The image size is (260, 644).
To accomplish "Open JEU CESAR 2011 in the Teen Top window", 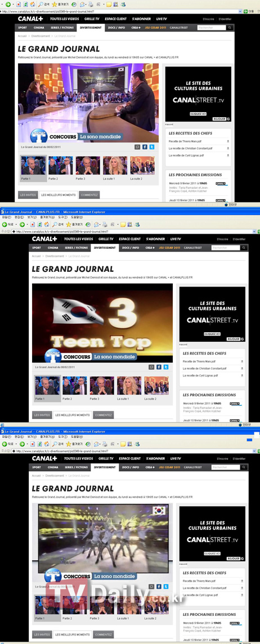I will (x=169, y=248).
